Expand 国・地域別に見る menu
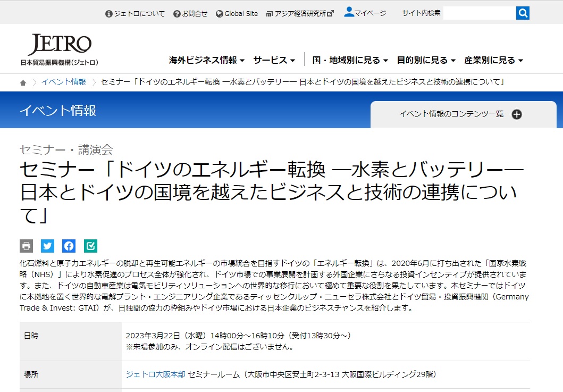This screenshot has width=563, height=392. (x=350, y=60)
